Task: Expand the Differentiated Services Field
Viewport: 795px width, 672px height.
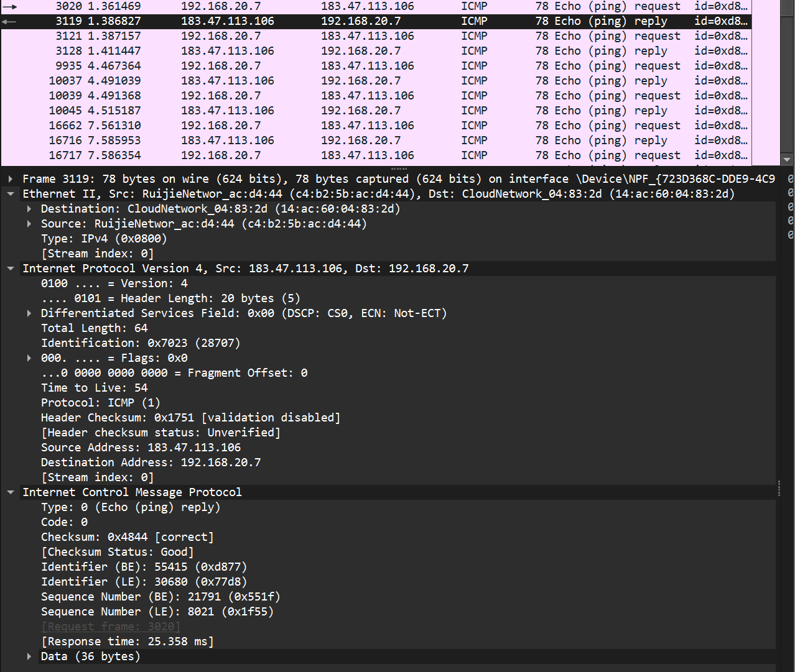Action: point(29,313)
